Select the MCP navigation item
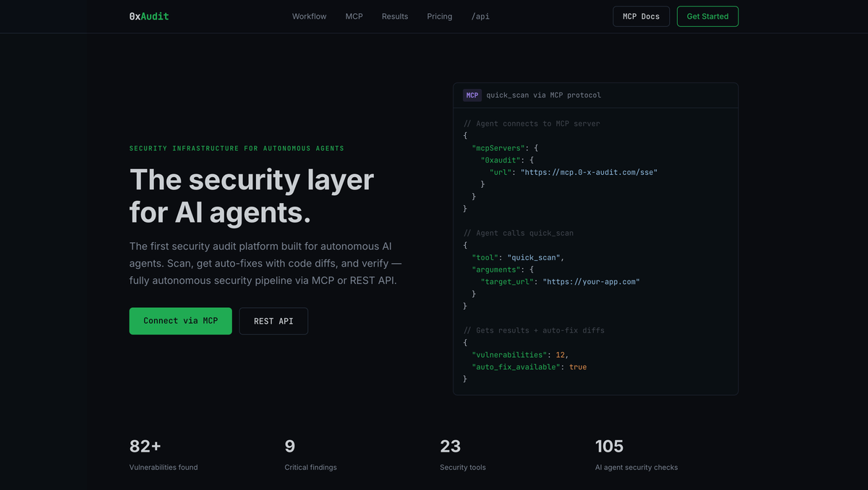Screen dimensions: 868x490 point(354,16)
